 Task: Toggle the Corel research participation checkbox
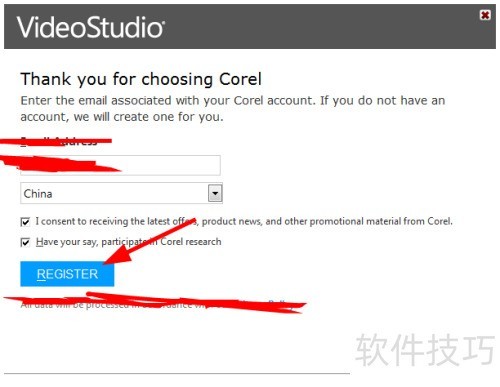tap(25, 242)
